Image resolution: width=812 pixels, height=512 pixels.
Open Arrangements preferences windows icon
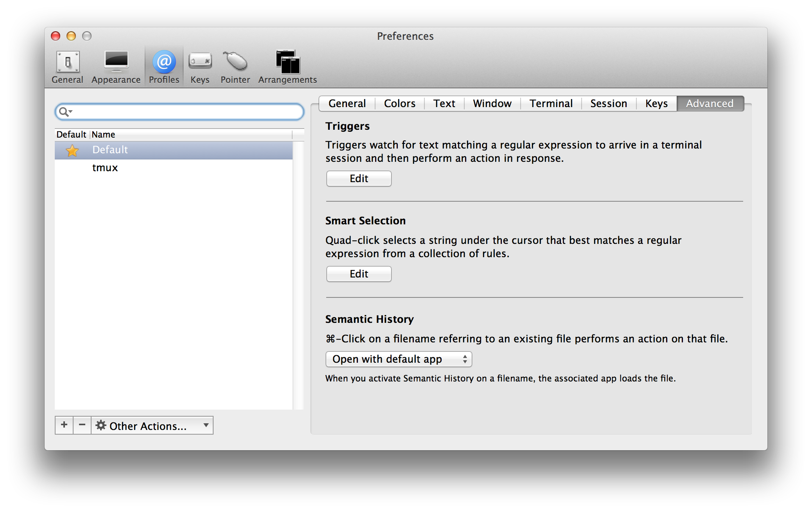[x=287, y=63]
